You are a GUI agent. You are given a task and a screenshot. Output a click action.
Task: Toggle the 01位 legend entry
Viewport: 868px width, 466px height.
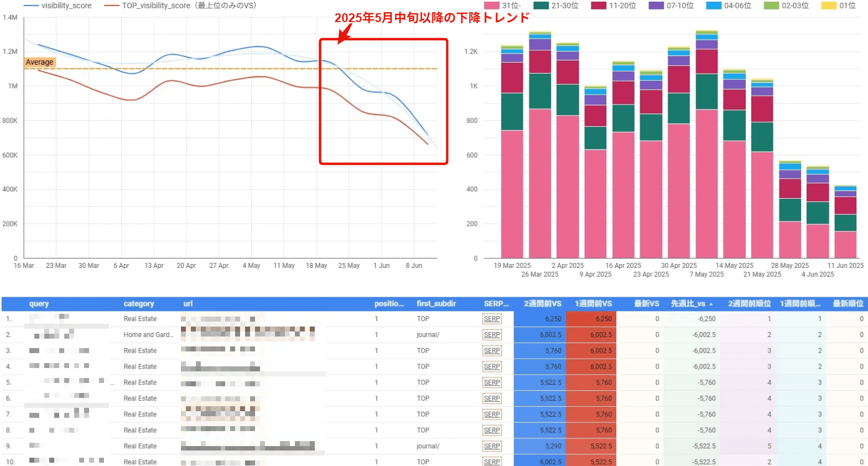[839, 6]
